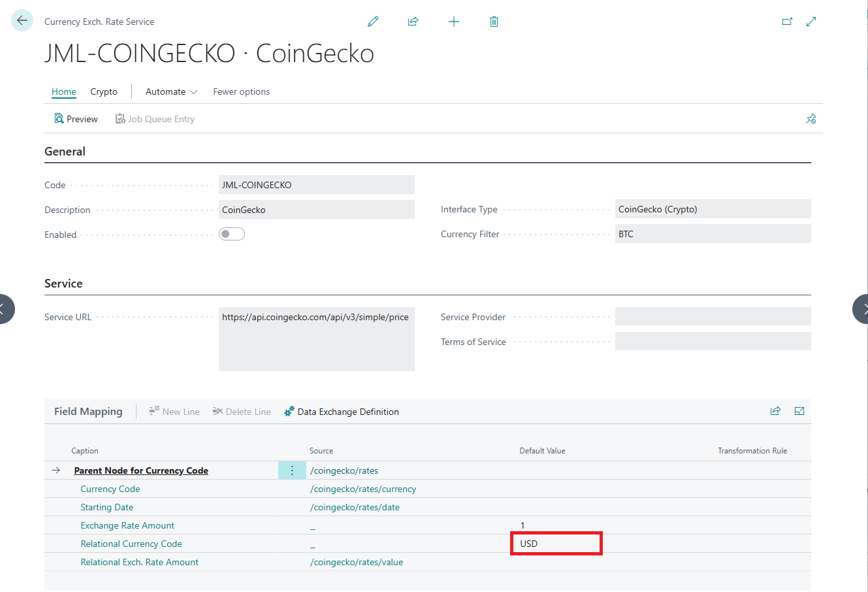This screenshot has height=592, width=868.
Task: Maximize the Field Mapping part
Action: [x=799, y=411]
